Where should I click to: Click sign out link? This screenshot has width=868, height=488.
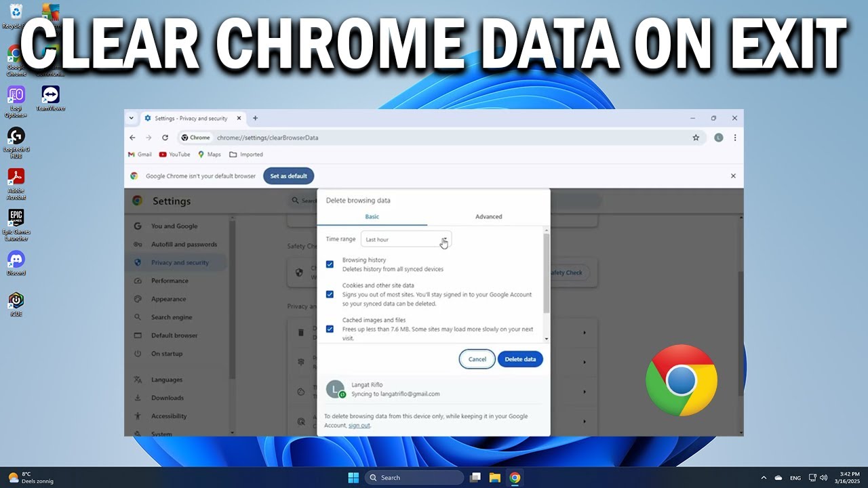359,426
